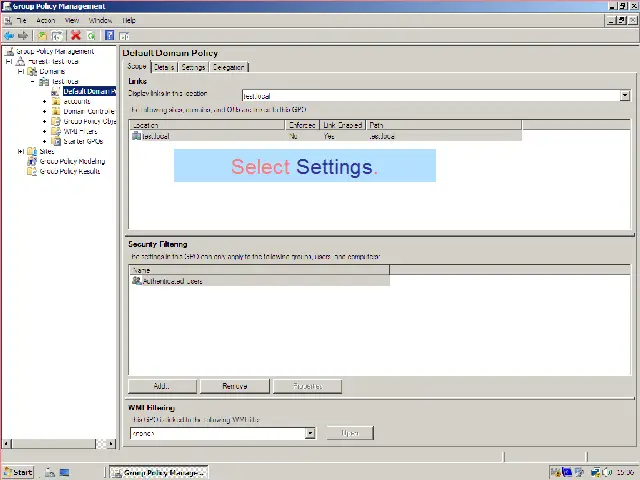Click the Up one level toolbar icon

click(42, 36)
